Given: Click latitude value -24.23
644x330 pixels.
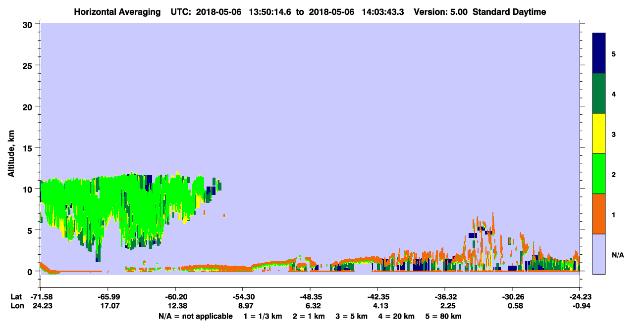Looking at the screenshot, I should point(580,297).
